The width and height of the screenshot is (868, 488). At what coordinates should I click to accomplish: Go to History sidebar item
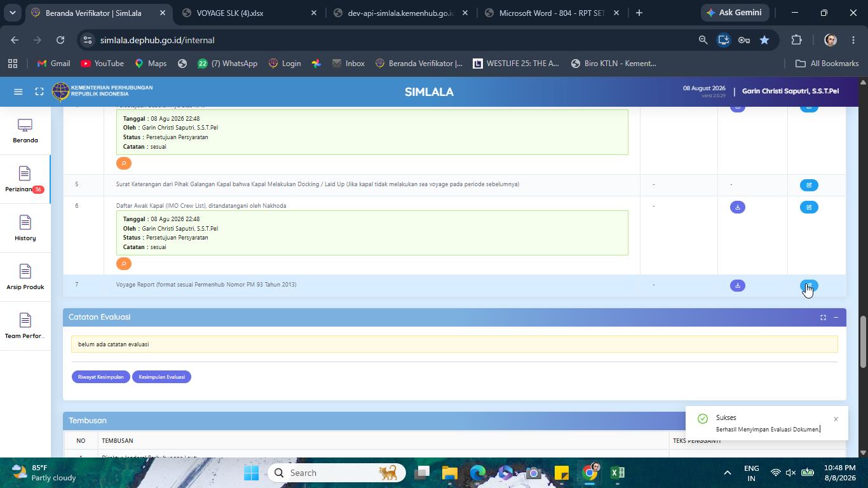pyautogui.click(x=25, y=228)
